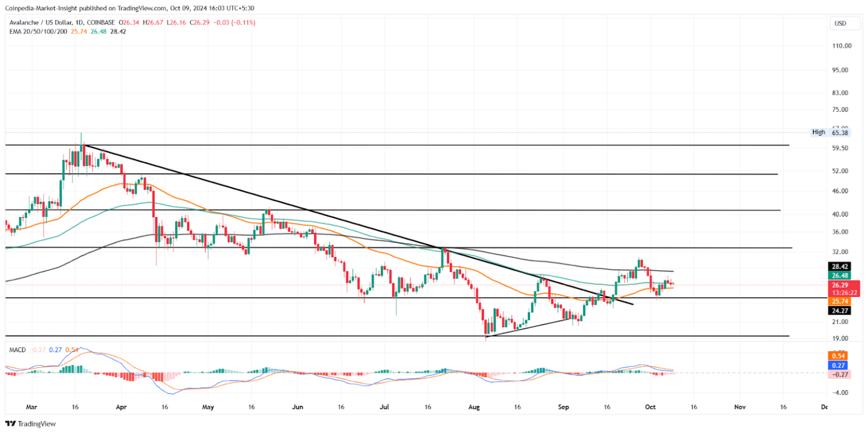Click the 40.00 price axis label
This screenshot has width=868, height=433.
coord(841,214)
